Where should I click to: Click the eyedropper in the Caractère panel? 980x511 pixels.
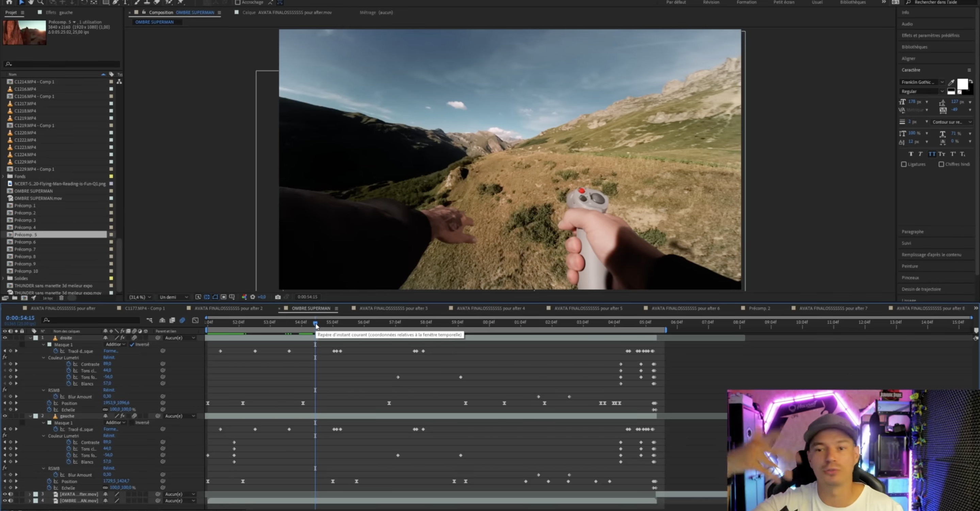951,82
